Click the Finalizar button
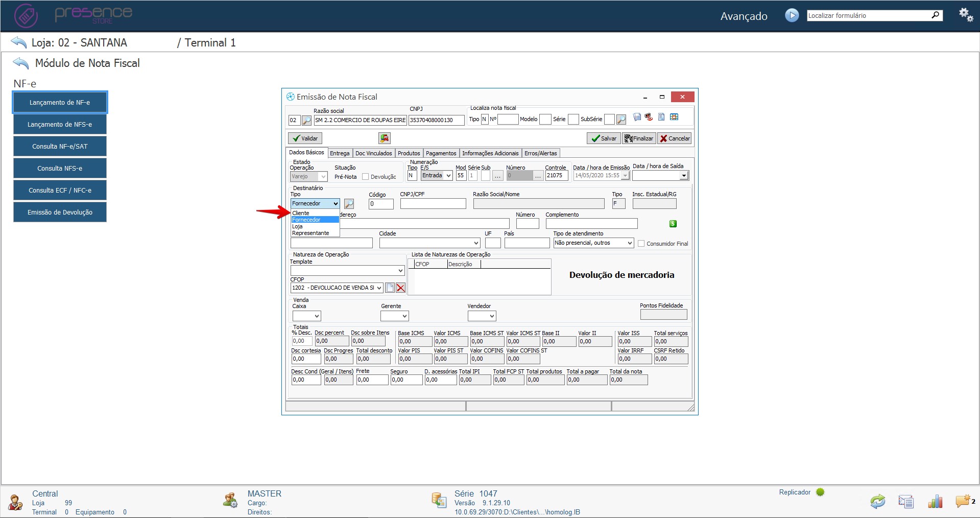 [639, 138]
